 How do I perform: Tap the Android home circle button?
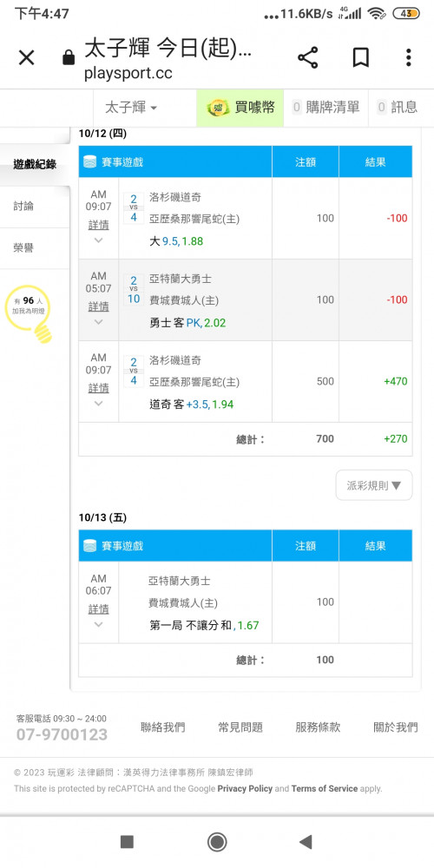click(217, 842)
